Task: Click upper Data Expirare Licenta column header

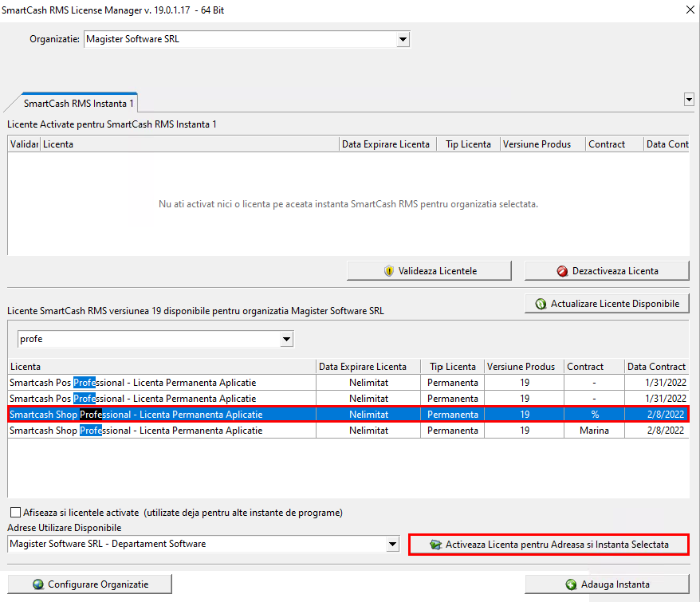Action: point(387,144)
